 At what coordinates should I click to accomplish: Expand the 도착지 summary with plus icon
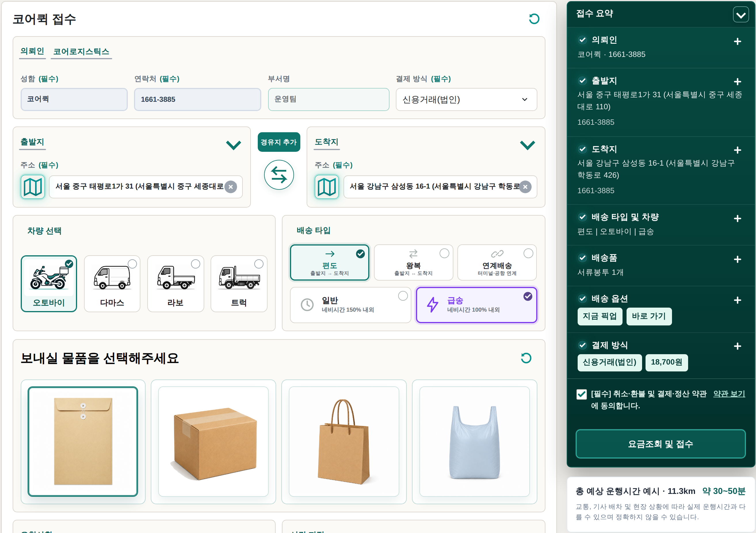click(x=738, y=150)
